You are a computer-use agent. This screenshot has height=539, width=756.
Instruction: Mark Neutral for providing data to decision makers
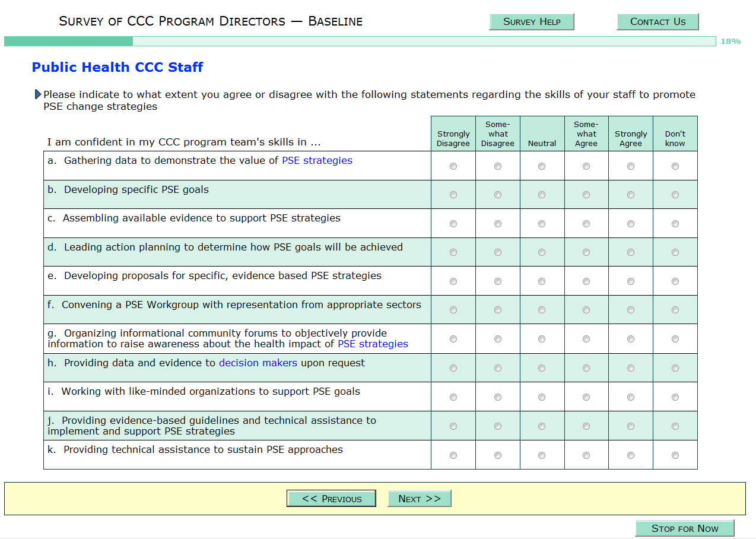[542, 368]
